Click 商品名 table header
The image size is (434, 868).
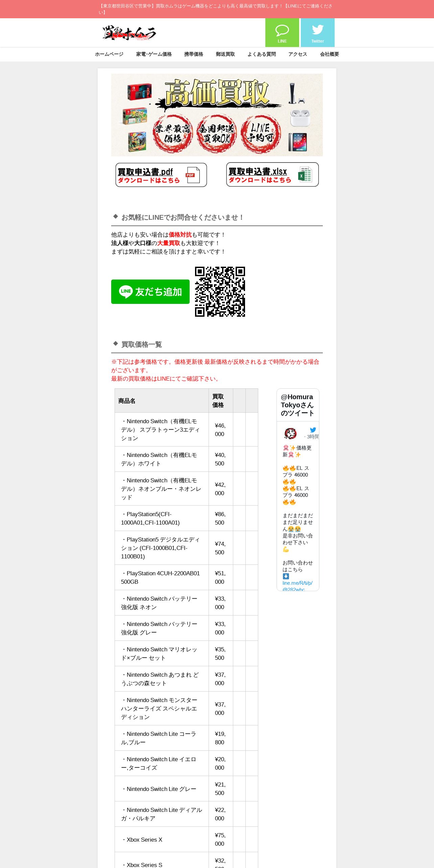pos(162,401)
